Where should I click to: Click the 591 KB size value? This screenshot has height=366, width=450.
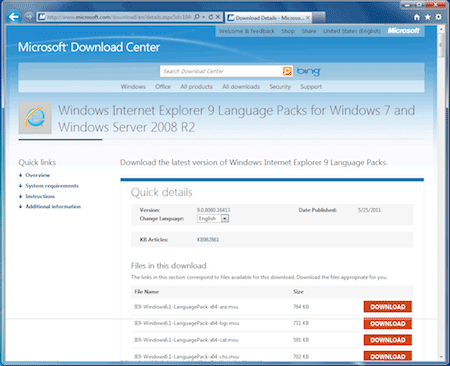(301, 340)
